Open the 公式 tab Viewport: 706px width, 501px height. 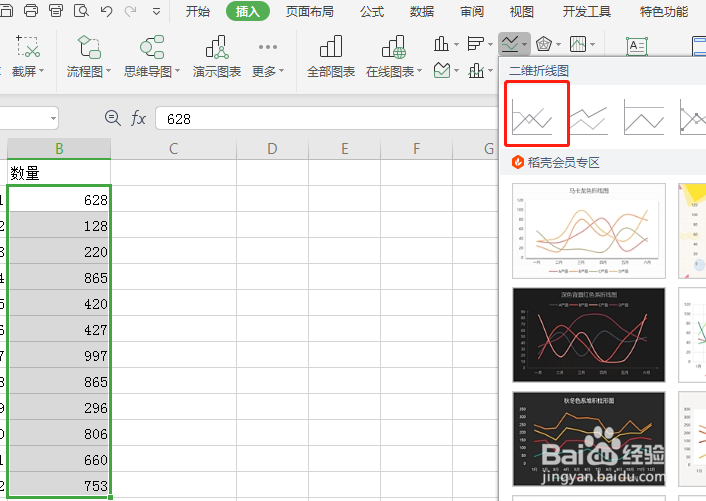click(x=371, y=11)
